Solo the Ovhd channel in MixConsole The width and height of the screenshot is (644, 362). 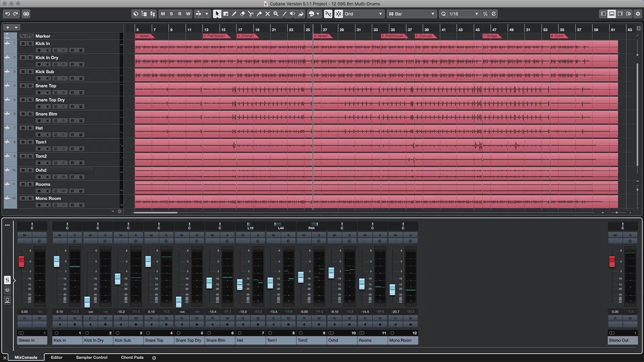[x=350, y=235]
